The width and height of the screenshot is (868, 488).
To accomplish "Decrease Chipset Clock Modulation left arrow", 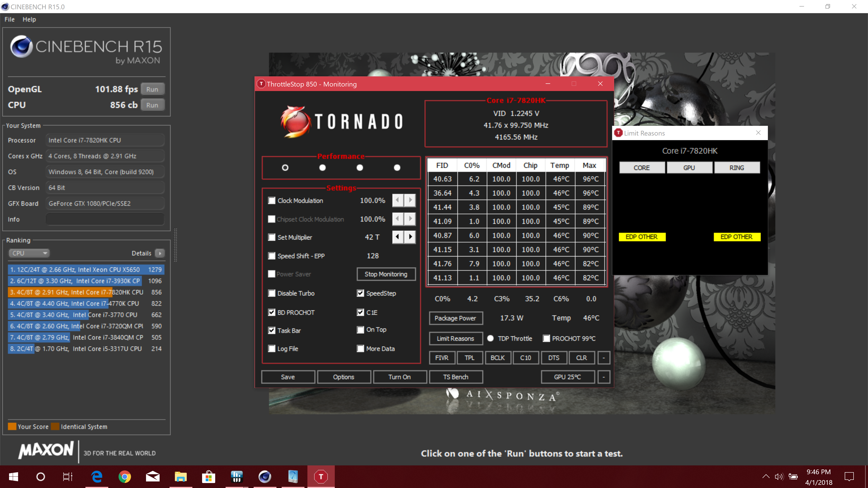I will coord(398,219).
